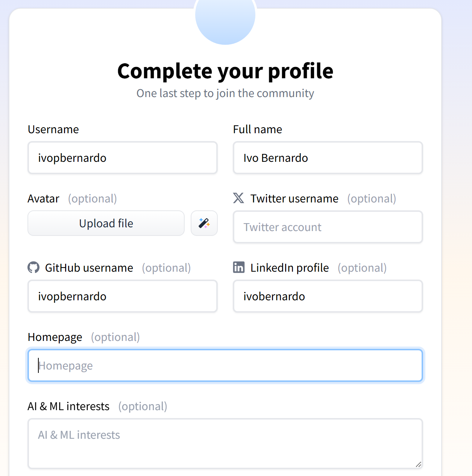Select the Full name field showing Ivo Bernardo
This screenshot has width=472, height=476.
[328, 158]
